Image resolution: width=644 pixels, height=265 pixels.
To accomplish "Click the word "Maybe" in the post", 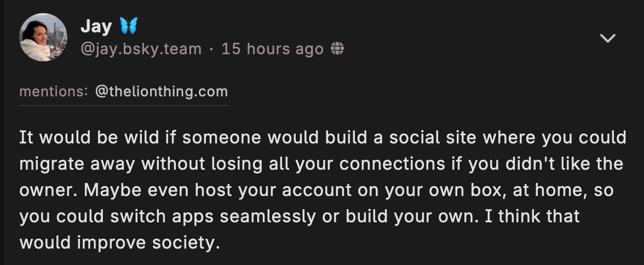I will pyautogui.click(x=106, y=190).
